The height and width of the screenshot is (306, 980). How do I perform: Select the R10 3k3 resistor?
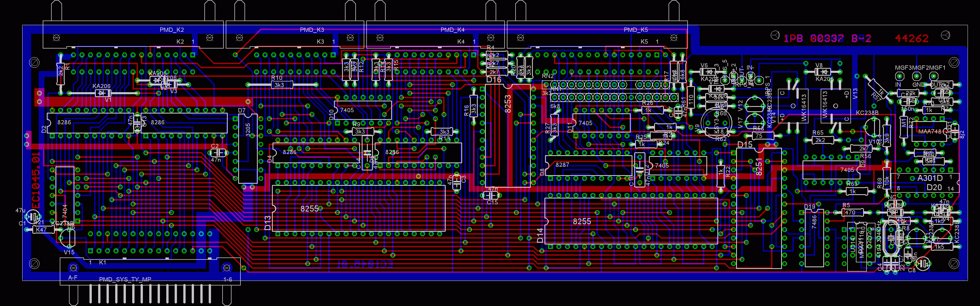click(x=279, y=85)
